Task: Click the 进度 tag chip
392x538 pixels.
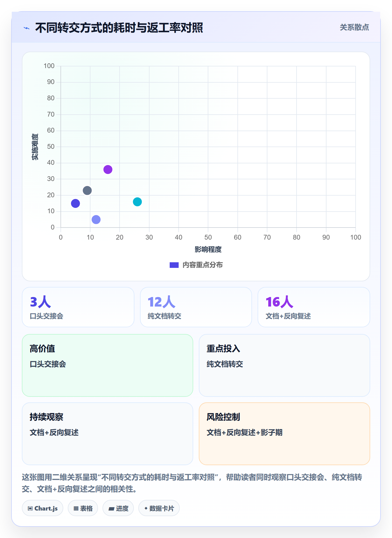Action: pos(118,508)
